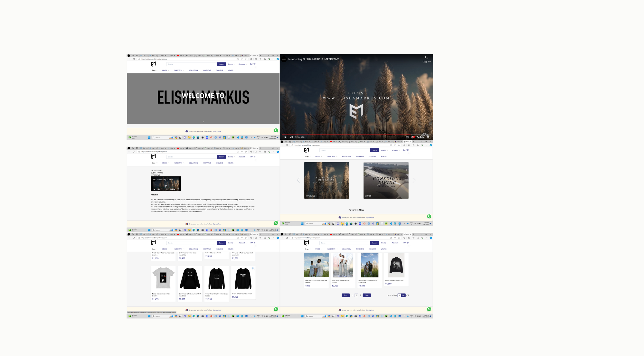The image size is (644, 356).
Task: Click the Tonny Montana unisex shirt thumbnail
Action: pyautogui.click(x=396, y=265)
